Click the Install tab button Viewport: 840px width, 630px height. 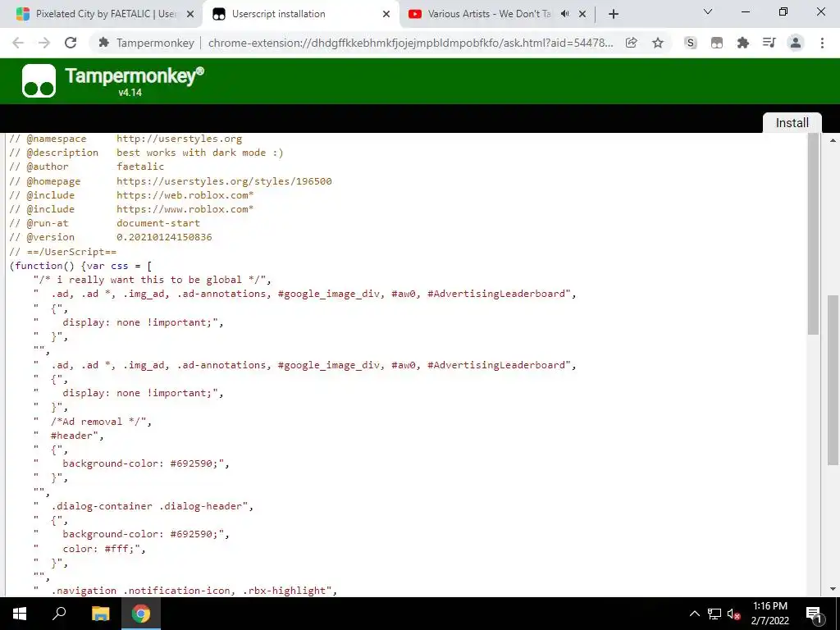pos(792,123)
